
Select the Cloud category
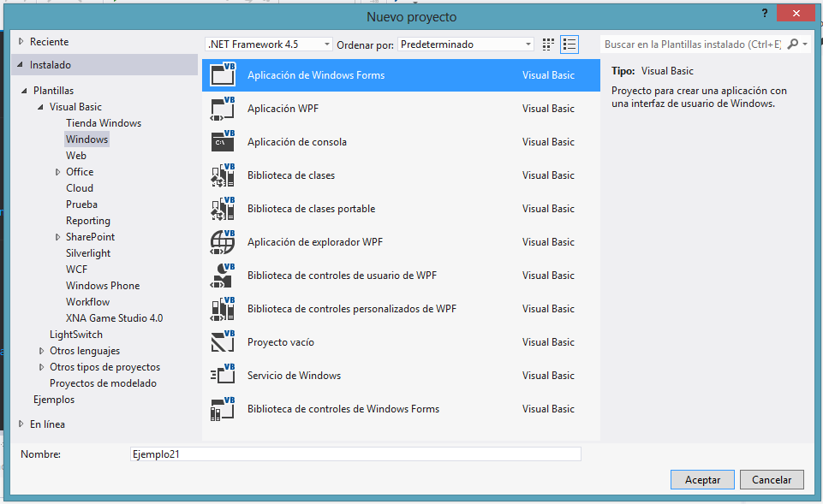pyautogui.click(x=80, y=187)
